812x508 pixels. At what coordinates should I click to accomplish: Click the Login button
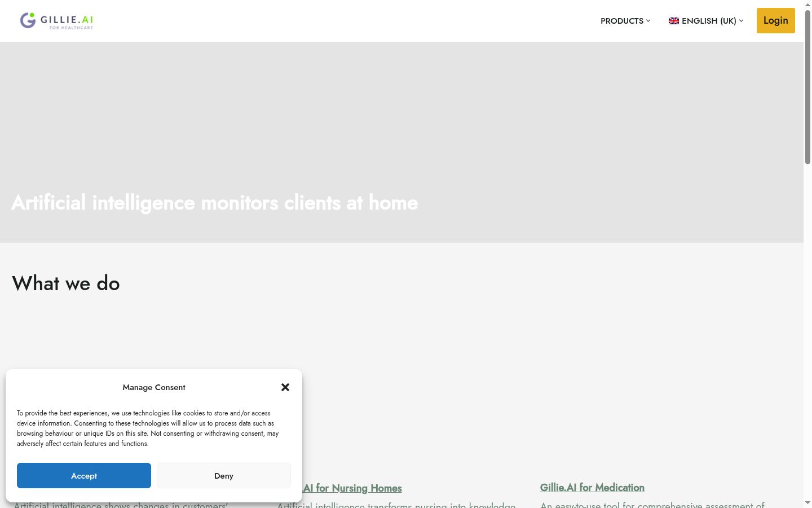point(776,21)
